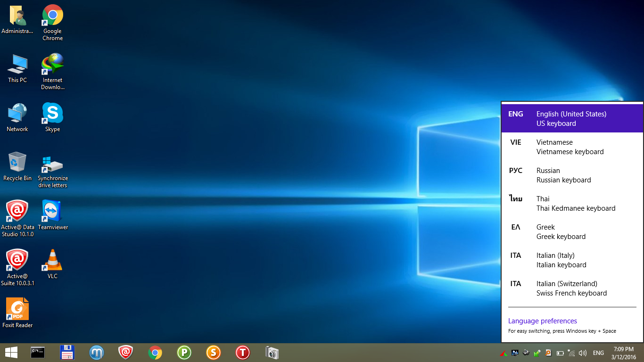
Task: Select the Administrator folder icon on the desktop
Action: pyautogui.click(x=17, y=20)
